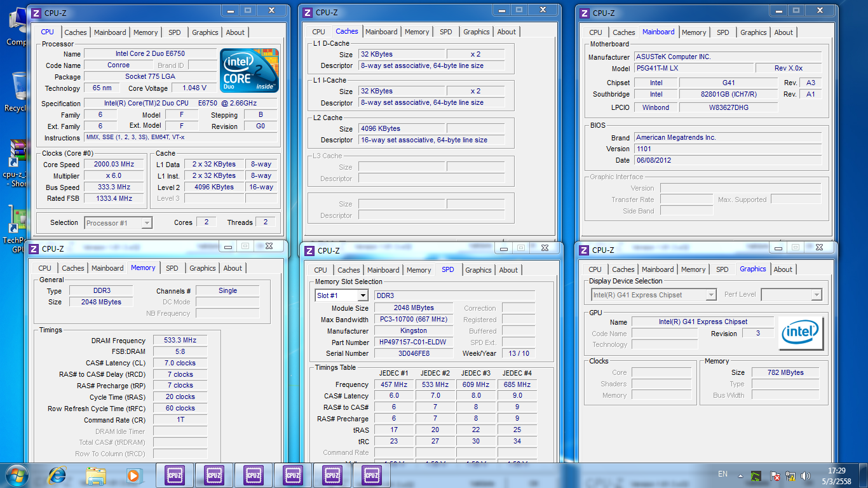Switch to Caches tab in the CPU window

76,32
